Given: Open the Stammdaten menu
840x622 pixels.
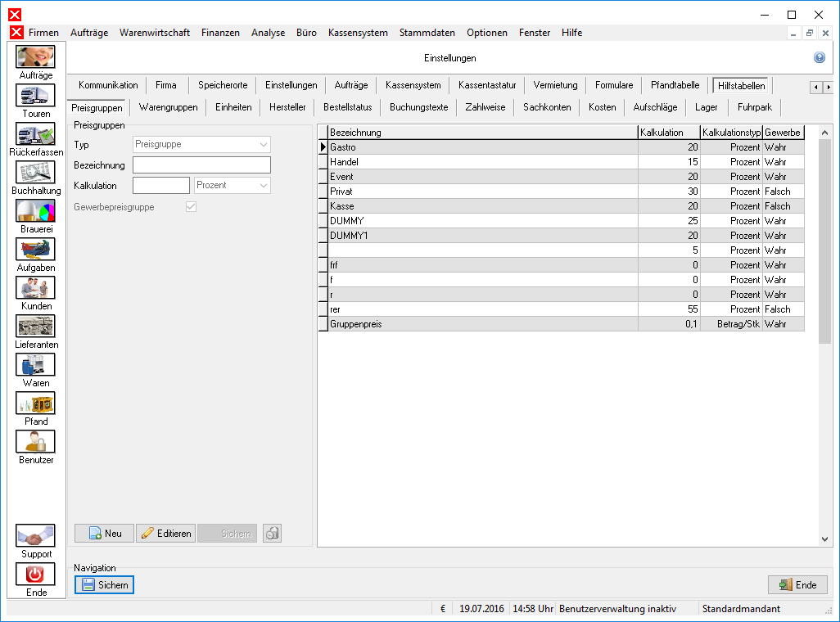Looking at the screenshot, I should point(427,33).
